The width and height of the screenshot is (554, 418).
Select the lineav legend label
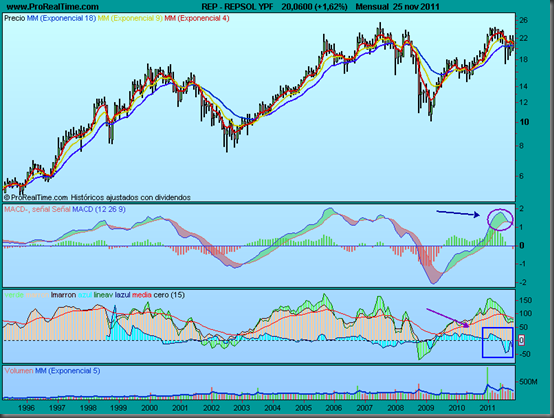(x=104, y=295)
